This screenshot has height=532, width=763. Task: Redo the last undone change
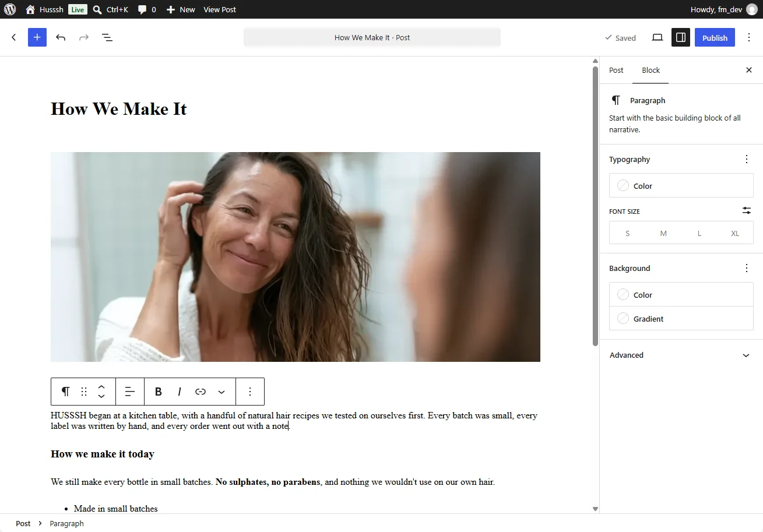coord(84,37)
